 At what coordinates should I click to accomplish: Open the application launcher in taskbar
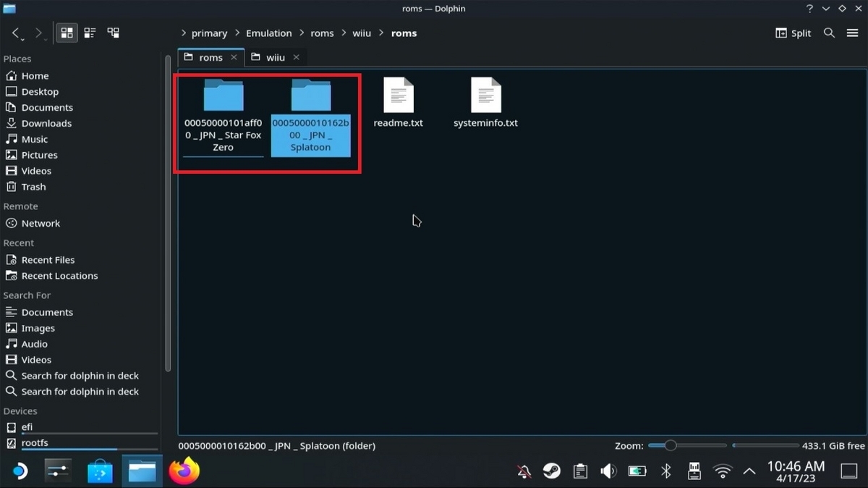point(20,471)
